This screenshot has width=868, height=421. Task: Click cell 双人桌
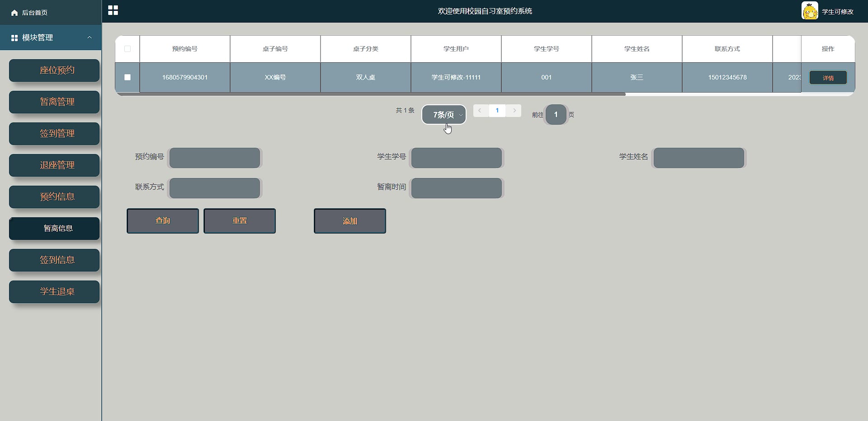(x=366, y=77)
